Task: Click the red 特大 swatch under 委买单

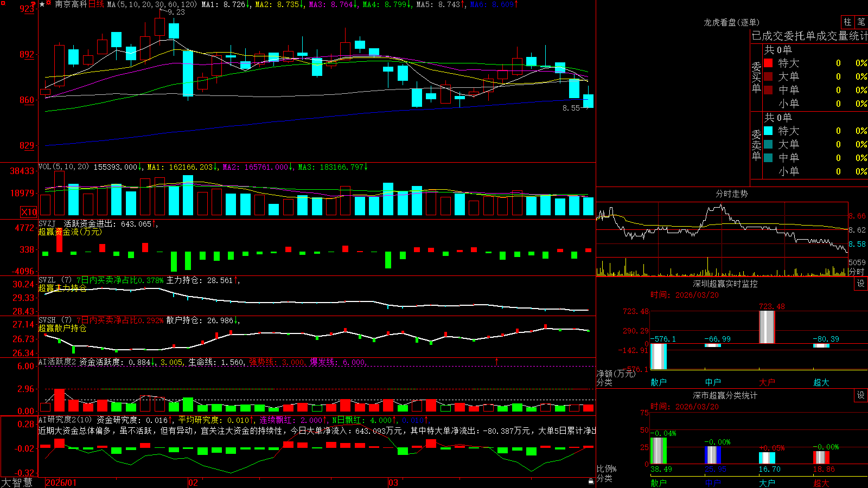Action: (768, 63)
